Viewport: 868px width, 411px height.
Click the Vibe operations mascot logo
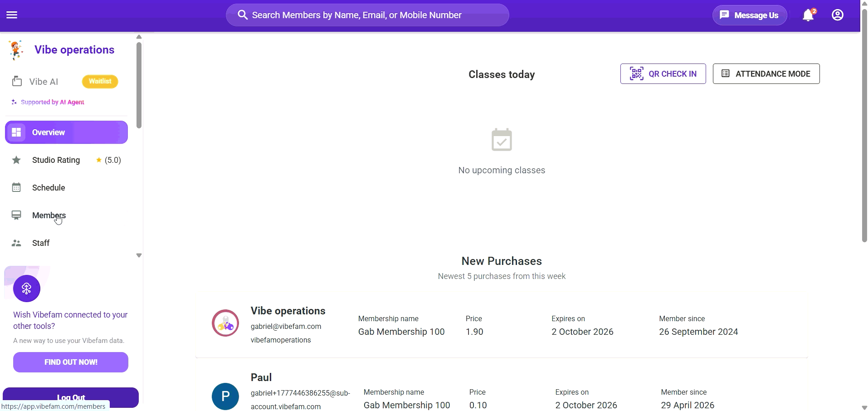coord(16,50)
